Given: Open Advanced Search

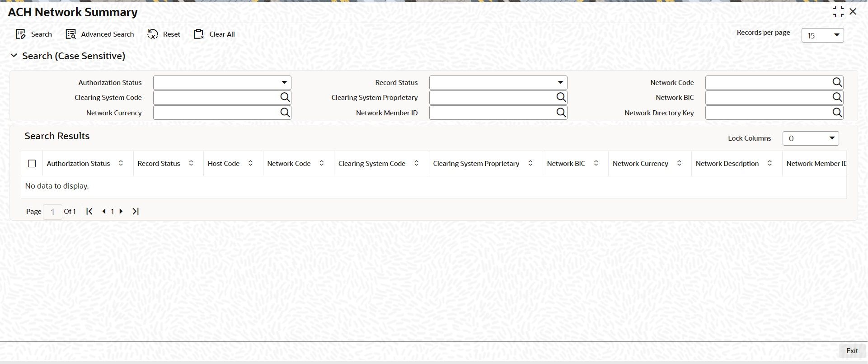Looking at the screenshot, I should [100, 34].
